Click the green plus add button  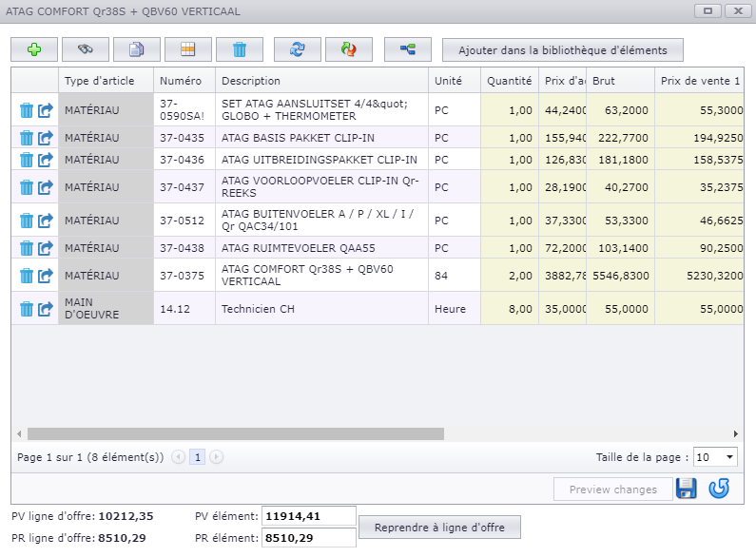pyautogui.click(x=34, y=49)
